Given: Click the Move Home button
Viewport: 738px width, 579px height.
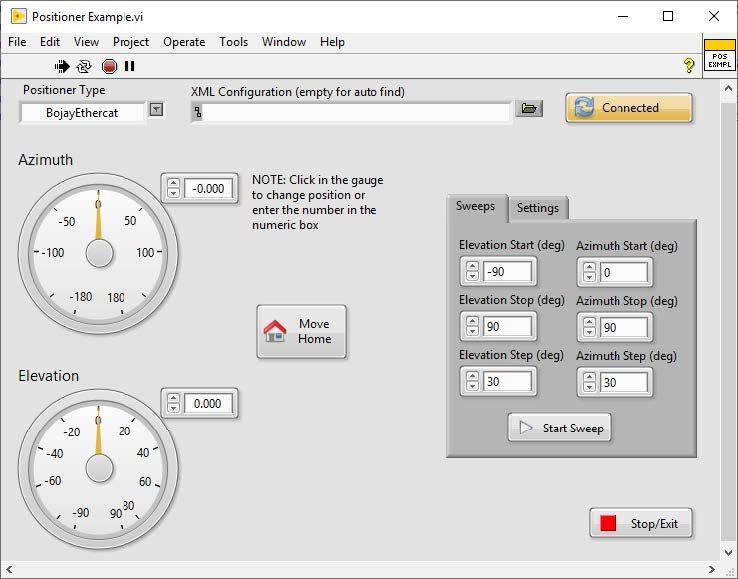Looking at the screenshot, I should pos(302,332).
